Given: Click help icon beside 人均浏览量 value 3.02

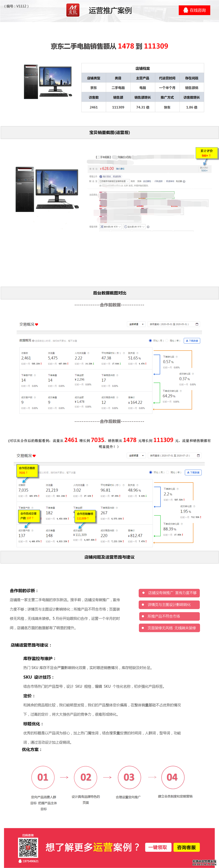Looking at the screenshot, I should pyautogui.click(x=87, y=485).
